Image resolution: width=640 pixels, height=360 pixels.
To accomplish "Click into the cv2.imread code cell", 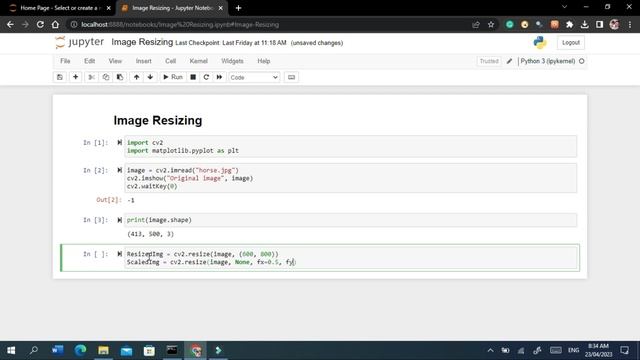I will 350,178.
